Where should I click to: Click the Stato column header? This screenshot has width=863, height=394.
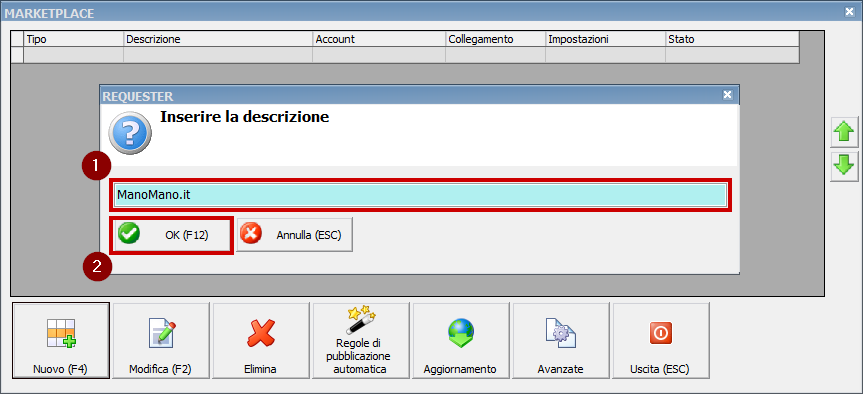[732, 39]
